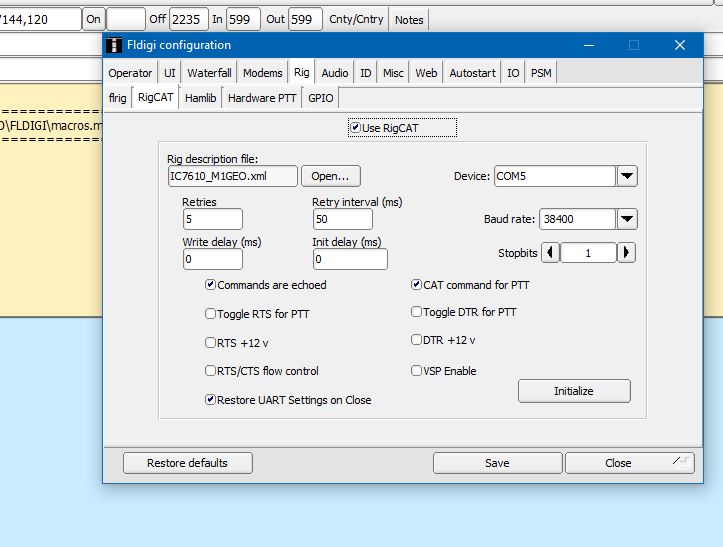Open the Audio tab

(335, 73)
